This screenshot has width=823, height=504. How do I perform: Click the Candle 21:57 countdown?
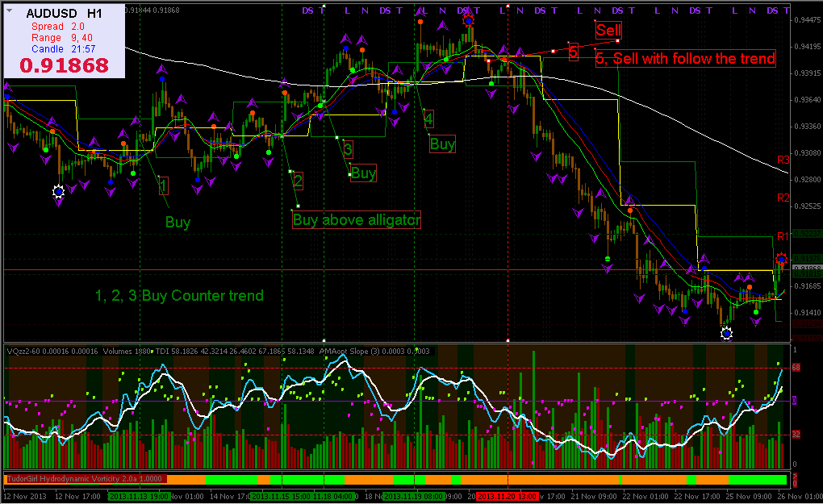64,48
